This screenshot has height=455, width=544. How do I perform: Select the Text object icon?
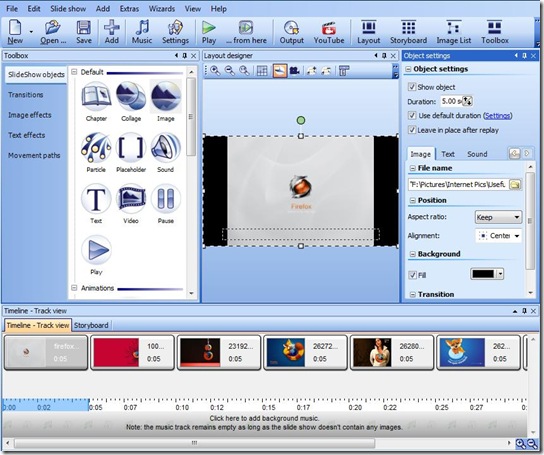click(x=96, y=199)
